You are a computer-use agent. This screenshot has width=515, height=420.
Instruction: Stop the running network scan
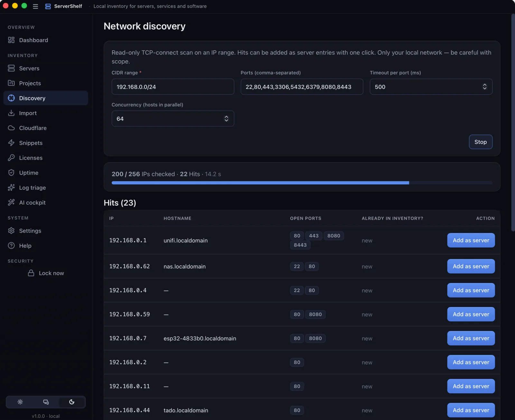481,142
